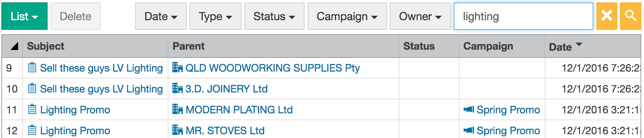Sort by the Date column header
The width and height of the screenshot is (644, 138).
click(560, 47)
